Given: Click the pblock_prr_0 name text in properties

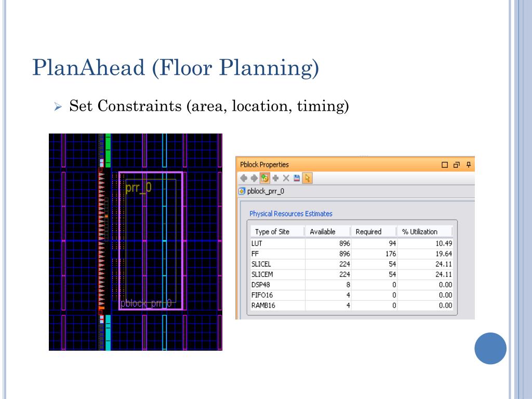Looking at the screenshot, I should [x=265, y=191].
